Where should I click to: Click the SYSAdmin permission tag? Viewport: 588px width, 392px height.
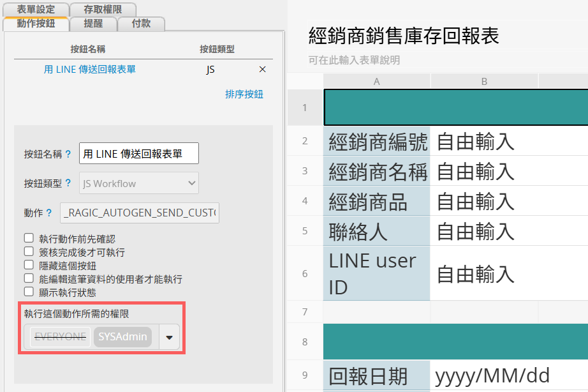[122, 336]
